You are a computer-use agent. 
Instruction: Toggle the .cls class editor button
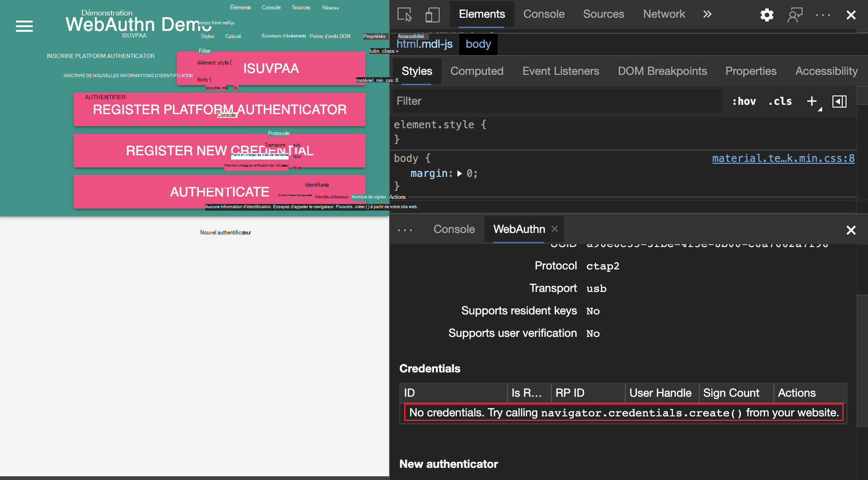[780, 101]
